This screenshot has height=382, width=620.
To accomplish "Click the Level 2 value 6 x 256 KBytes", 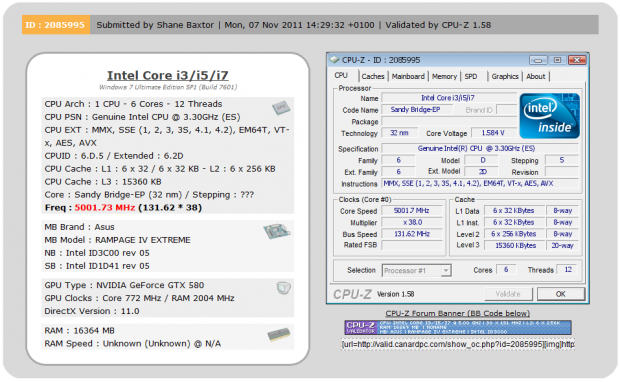I will click(514, 234).
